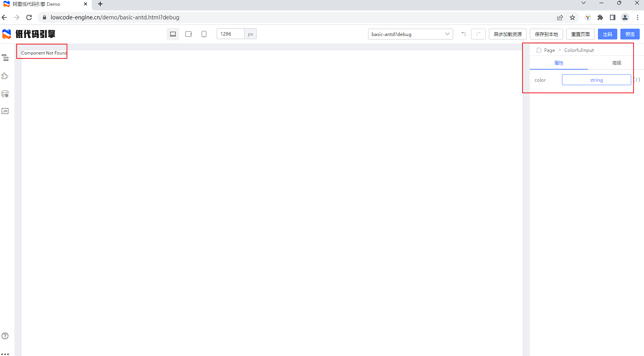Open the outline tree panel icon
Image resolution: width=644 pixels, height=356 pixels.
(5, 58)
